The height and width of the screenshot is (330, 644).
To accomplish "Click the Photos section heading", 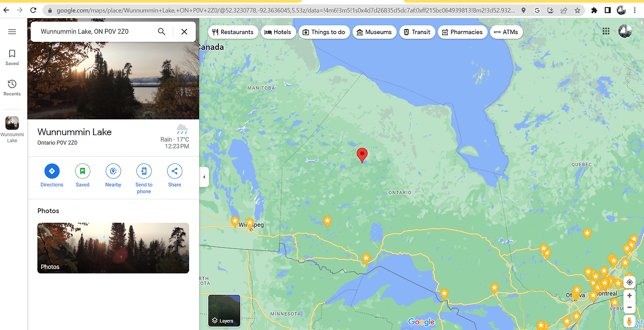I will (48, 211).
